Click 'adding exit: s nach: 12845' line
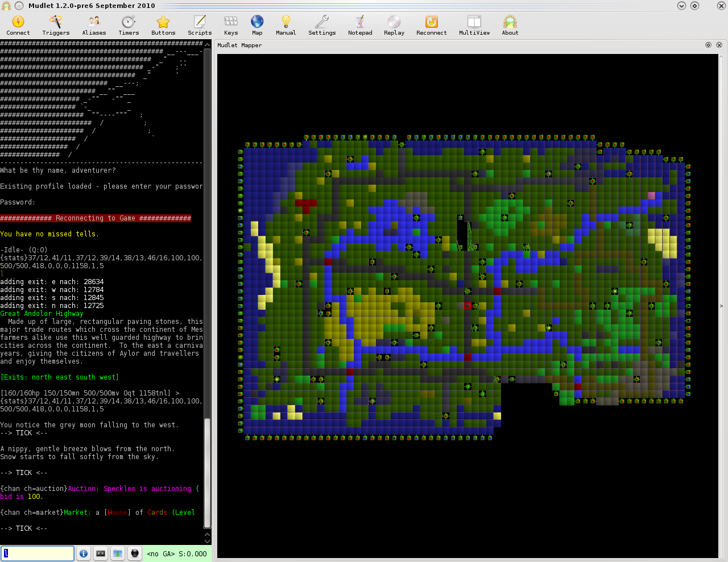 tap(52, 298)
